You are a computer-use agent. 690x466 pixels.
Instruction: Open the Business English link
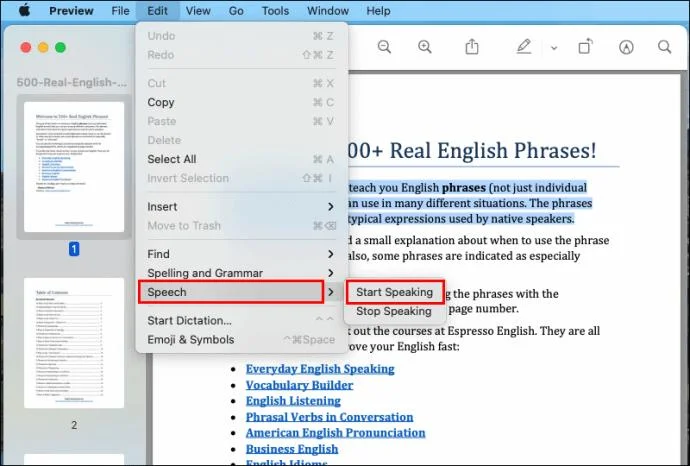pos(292,449)
